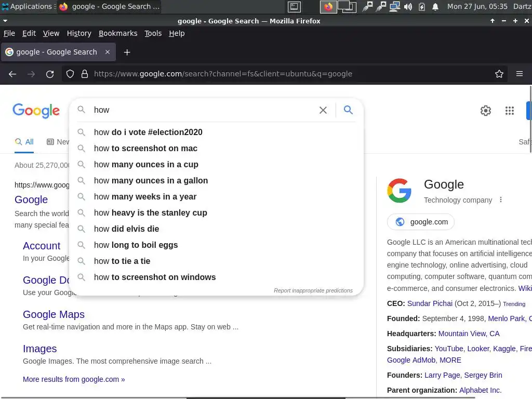
Task: Choose suggestion 'how many ounces in a cup'
Action: coord(216,164)
